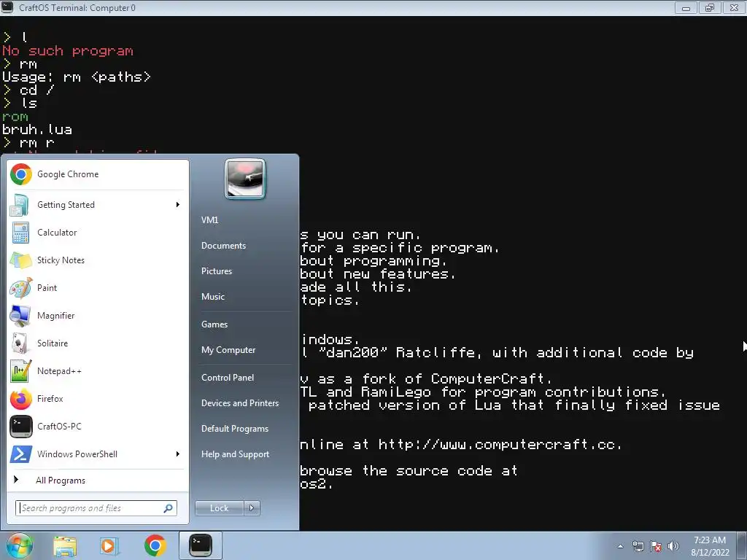This screenshot has width=747, height=560.
Task: Click the Windows PowerShell icon
Action: pos(21,454)
